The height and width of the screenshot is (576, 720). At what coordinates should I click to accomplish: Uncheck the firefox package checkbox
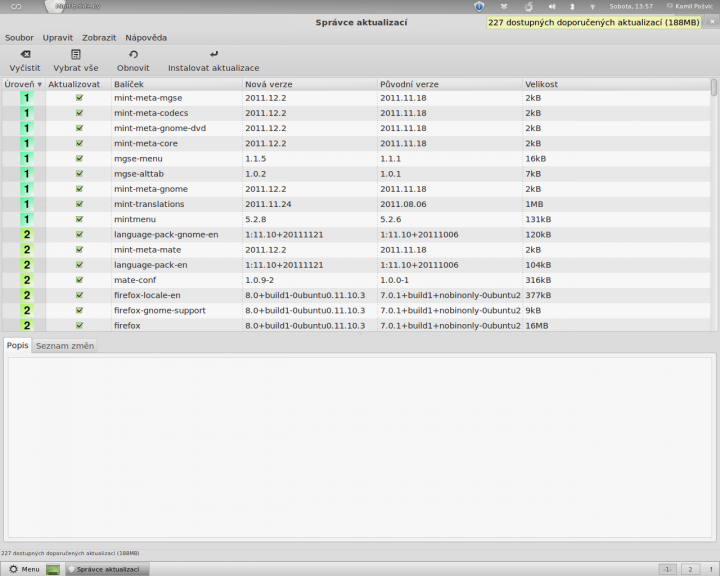click(x=79, y=325)
